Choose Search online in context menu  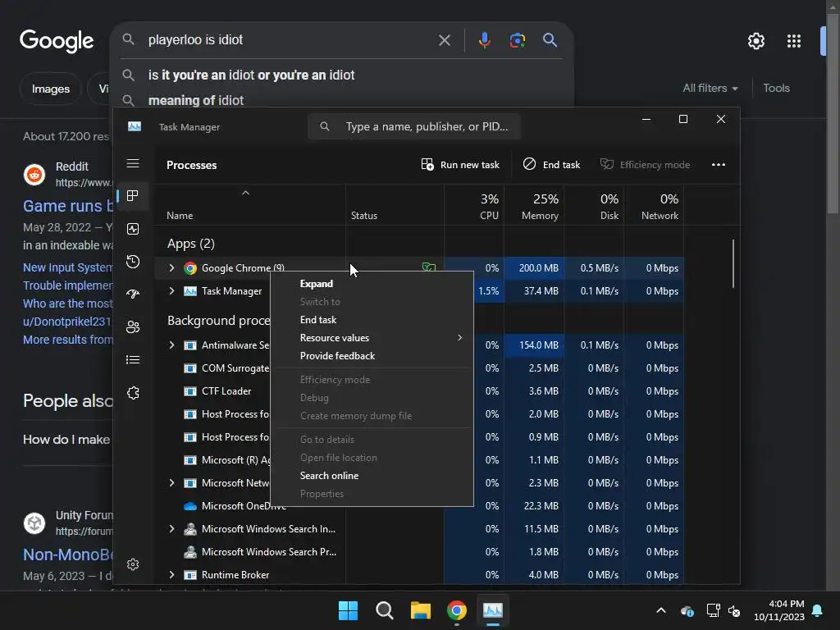point(372,476)
